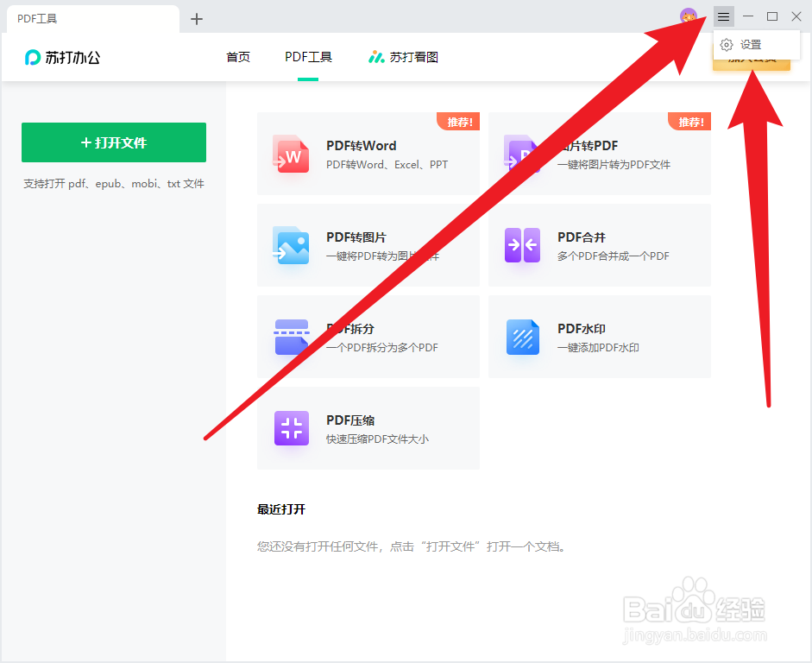Viewport: 812px width, 663px height.
Task: Go to the 首页 tab
Action: click(238, 57)
